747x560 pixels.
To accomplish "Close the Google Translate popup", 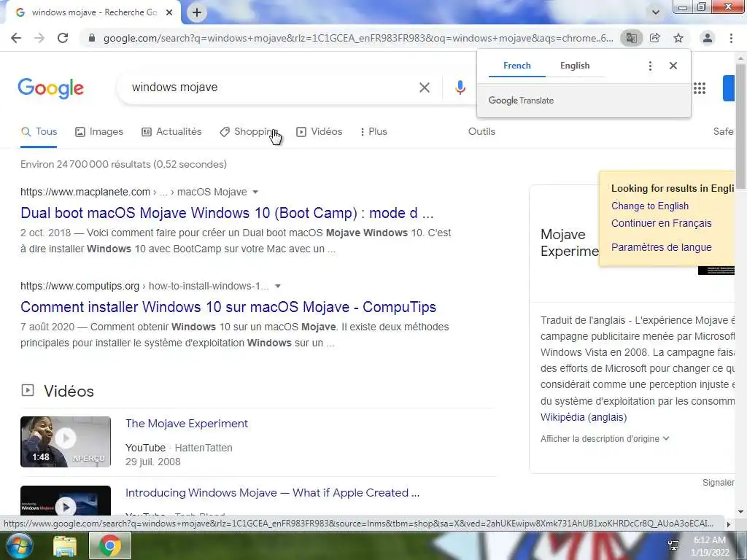I will pos(673,66).
